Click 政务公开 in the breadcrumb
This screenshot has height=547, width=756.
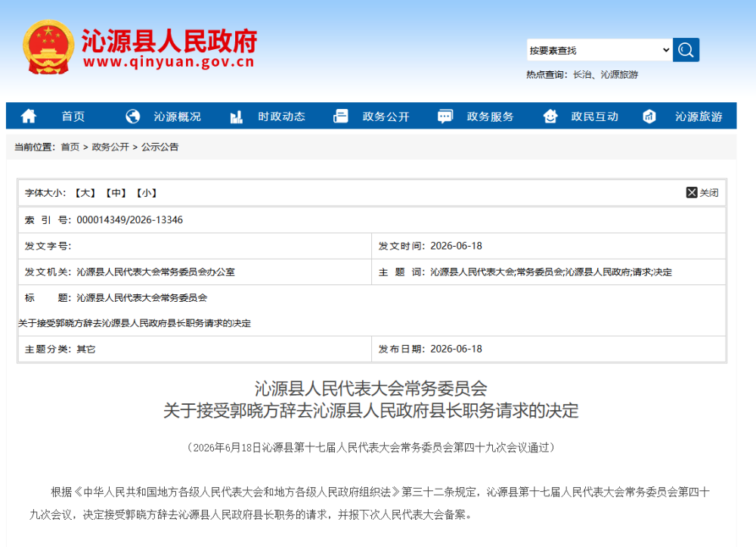coord(110,147)
